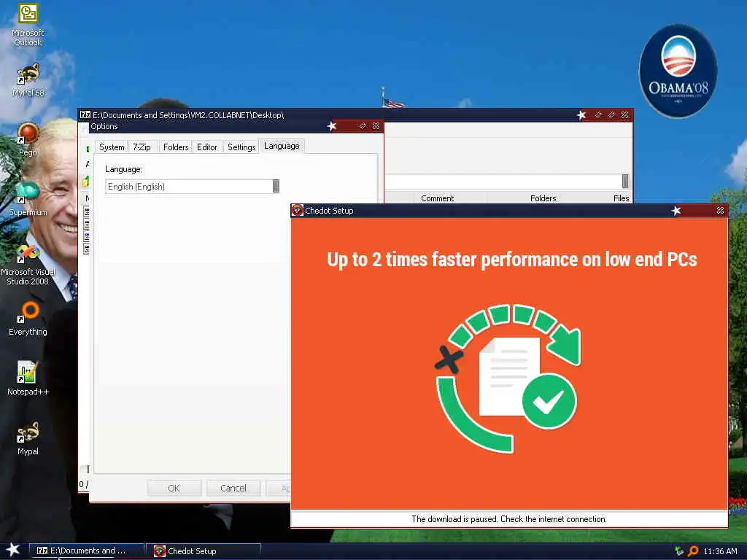Switch to the System tab
The image size is (747, 560).
click(112, 147)
